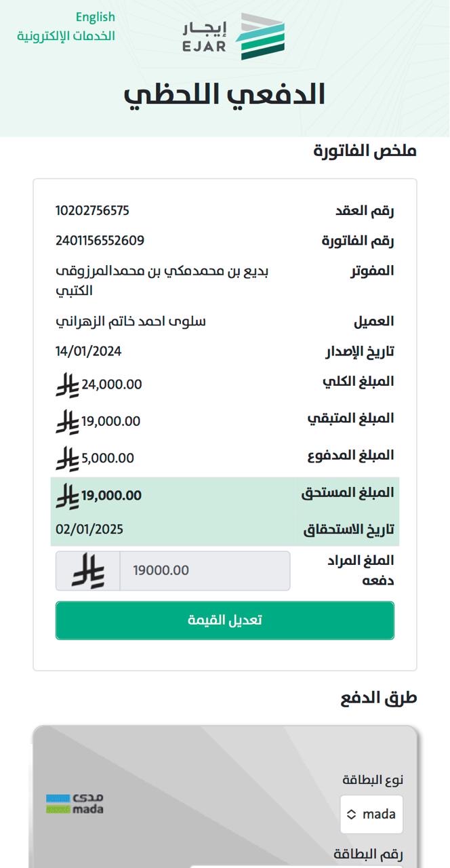Screen dimensions: 450x868
Task: Click the ملخص الفاتورة section heading
Action: click(365, 151)
